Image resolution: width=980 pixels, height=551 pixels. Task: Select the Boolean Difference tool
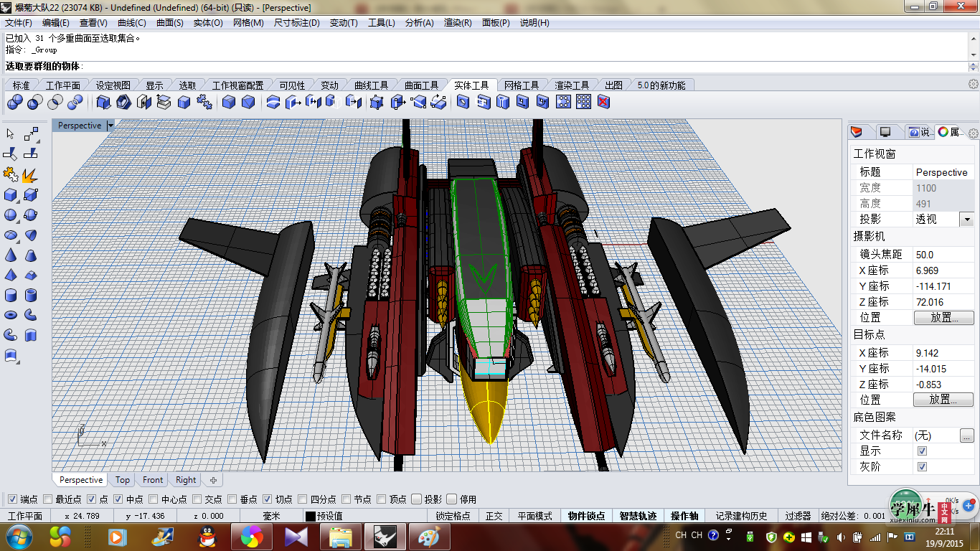point(34,103)
